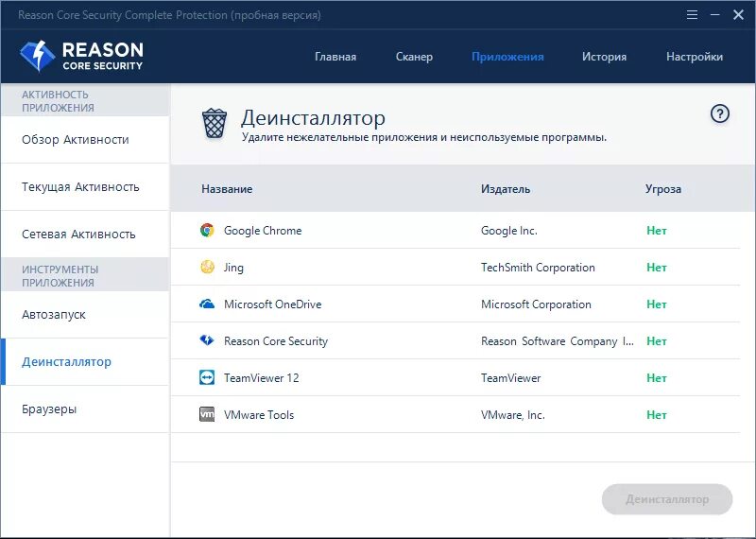This screenshot has width=756, height=539.
Task: Select the Jing row name
Action: pyautogui.click(x=233, y=268)
